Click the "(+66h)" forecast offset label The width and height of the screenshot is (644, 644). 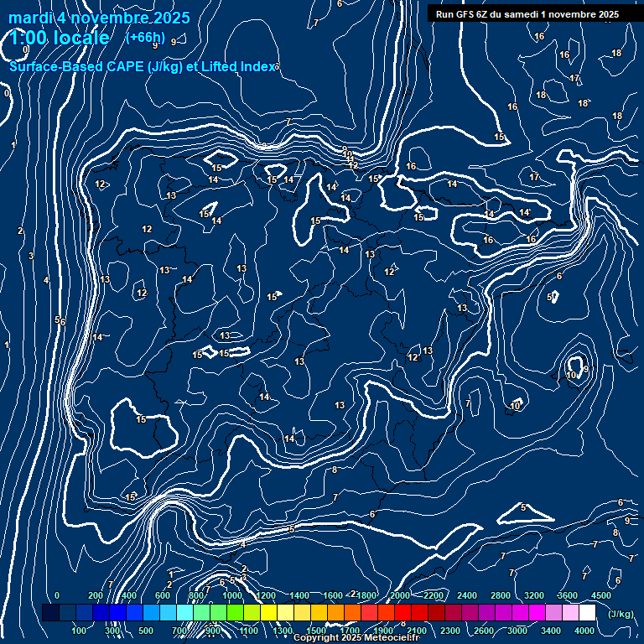tap(145, 38)
